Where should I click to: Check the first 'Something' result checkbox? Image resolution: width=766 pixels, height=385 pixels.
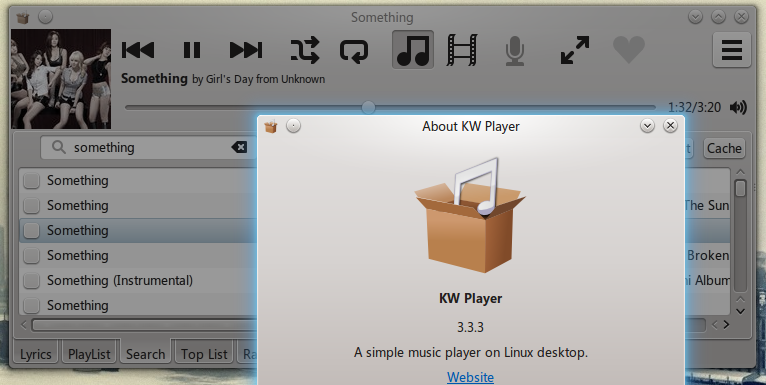tap(32, 180)
